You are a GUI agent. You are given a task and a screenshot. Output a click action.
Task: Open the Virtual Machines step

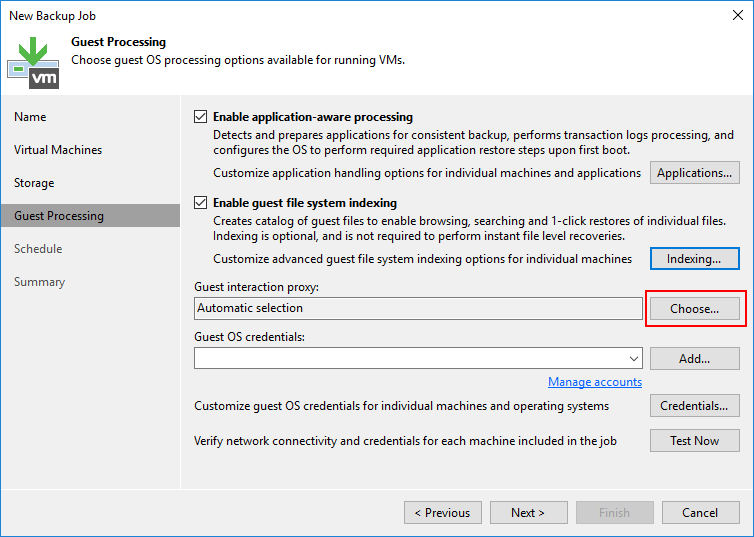(x=58, y=150)
